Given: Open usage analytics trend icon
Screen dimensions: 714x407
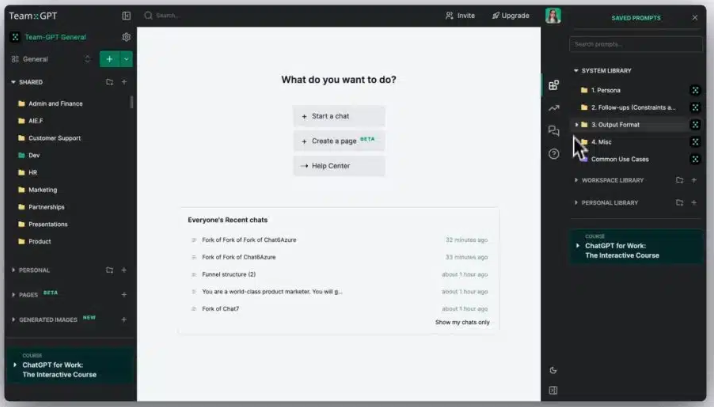Looking at the screenshot, I should point(553,108).
